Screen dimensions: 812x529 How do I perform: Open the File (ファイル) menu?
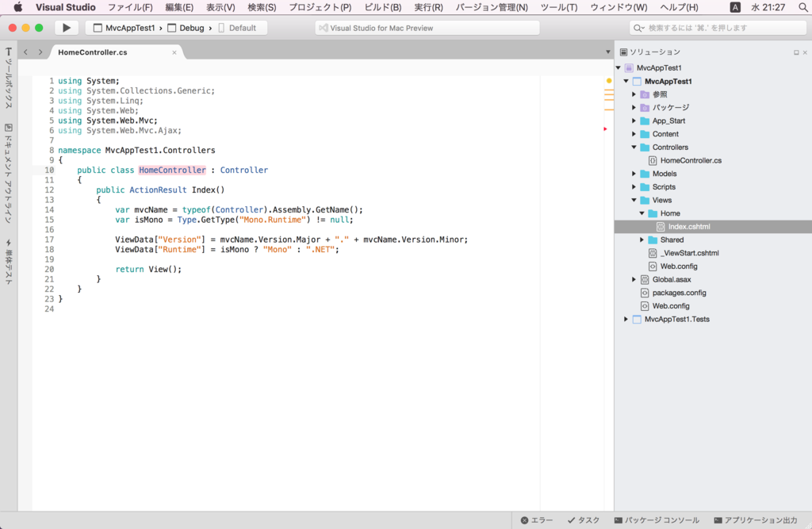point(131,7)
